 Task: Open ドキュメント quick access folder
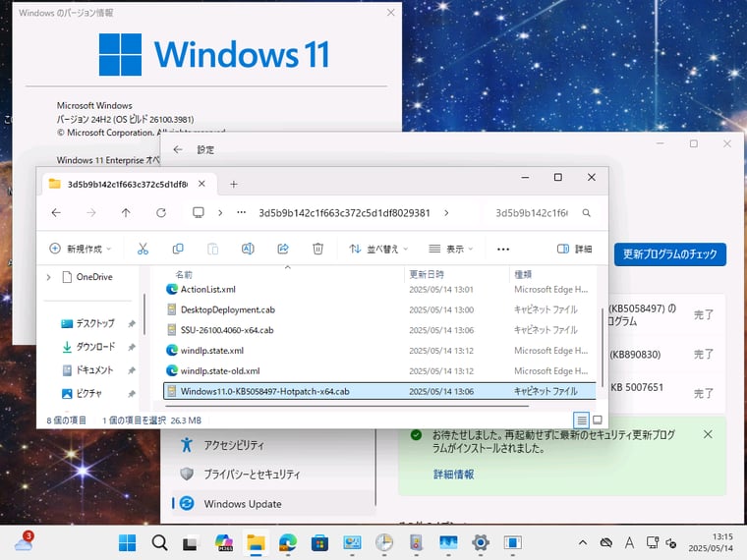click(94, 370)
